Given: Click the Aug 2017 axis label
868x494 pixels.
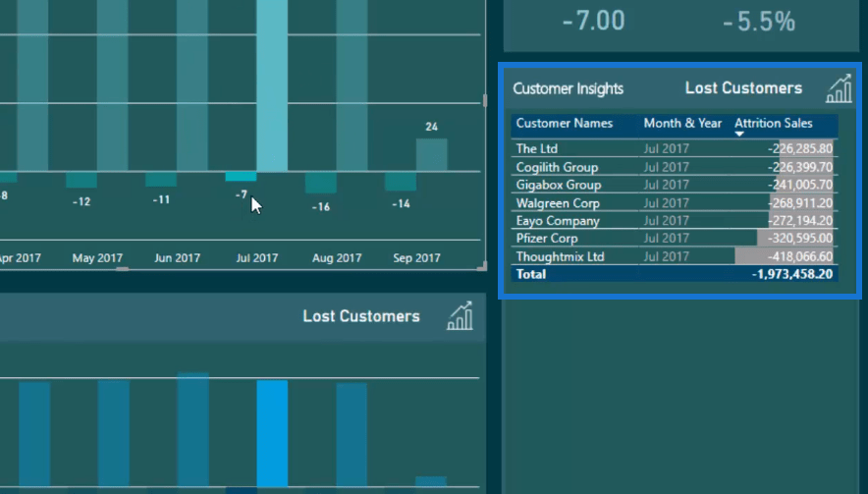Looking at the screenshot, I should click(337, 258).
